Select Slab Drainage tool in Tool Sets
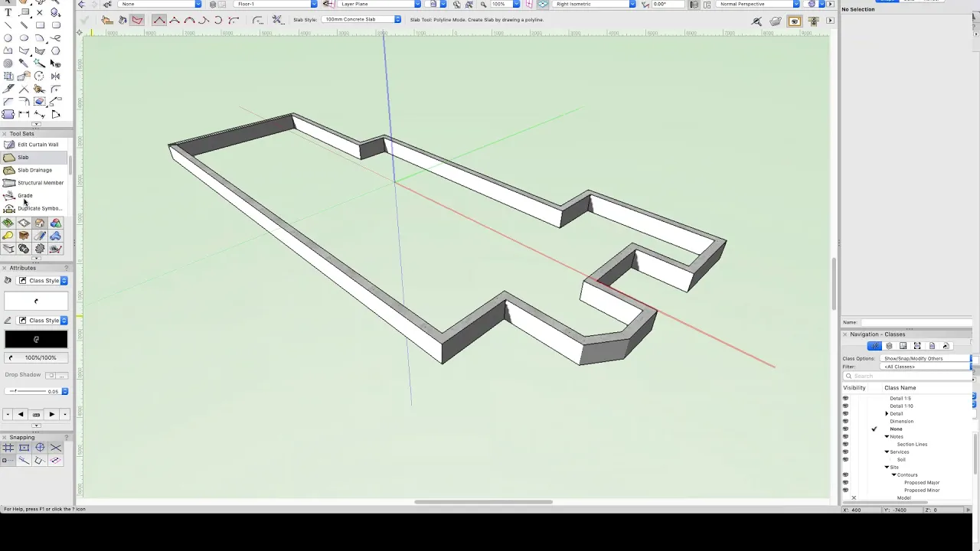Screen dimensions: 980x551 point(34,170)
